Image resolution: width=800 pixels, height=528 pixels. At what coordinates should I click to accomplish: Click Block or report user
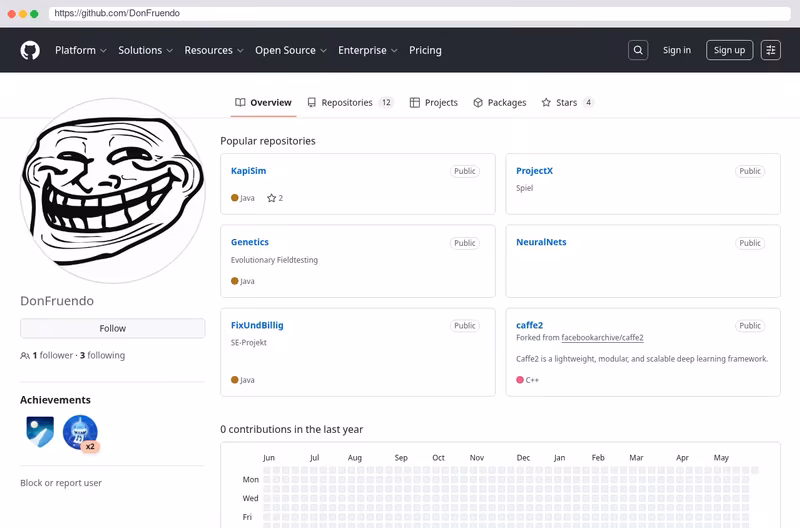(x=61, y=483)
